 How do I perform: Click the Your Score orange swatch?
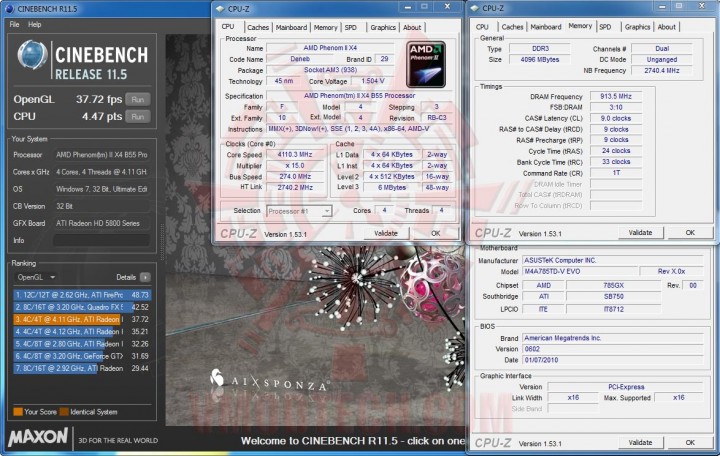(18, 411)
